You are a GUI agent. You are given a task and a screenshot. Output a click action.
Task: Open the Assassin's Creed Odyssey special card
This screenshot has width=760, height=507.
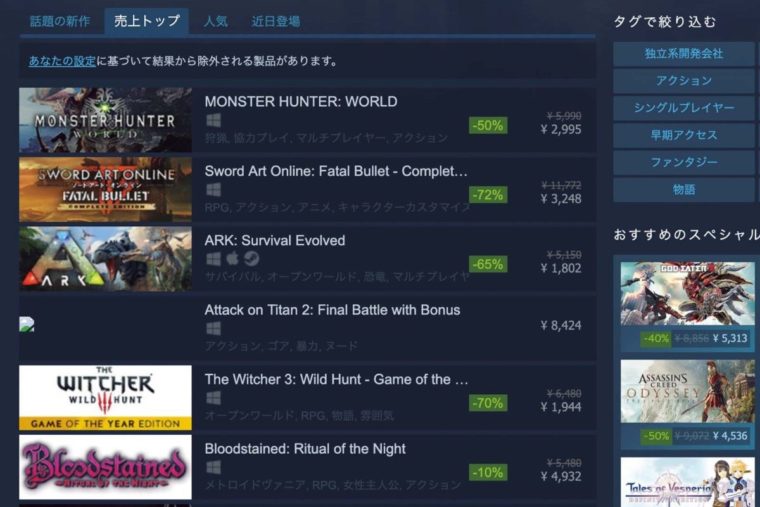pyautogui.click(x=687, y=403)
